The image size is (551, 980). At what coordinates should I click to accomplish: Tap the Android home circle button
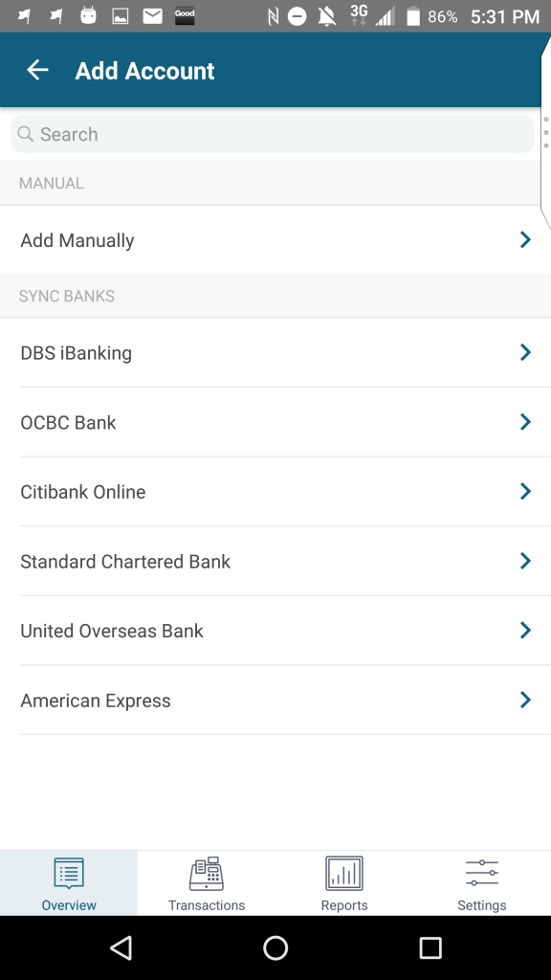[275, 948]
